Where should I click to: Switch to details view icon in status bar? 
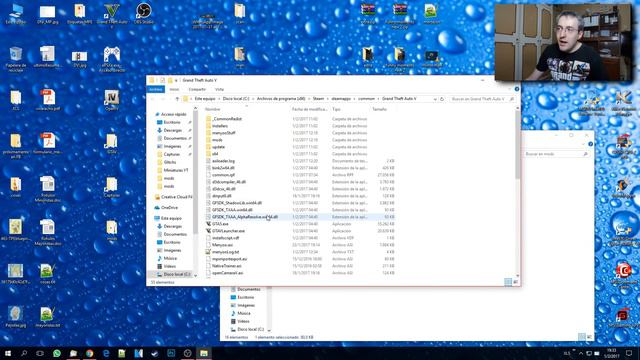tap(508, 282)
